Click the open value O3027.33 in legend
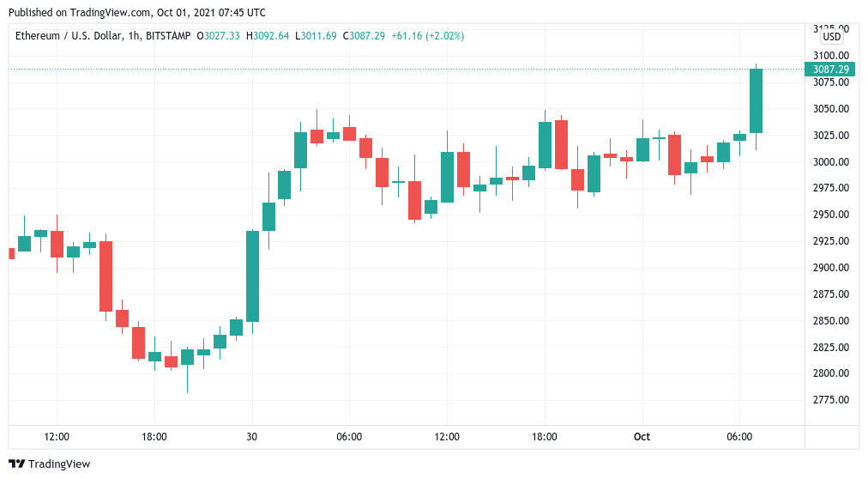868x479 pixels. 219,36
